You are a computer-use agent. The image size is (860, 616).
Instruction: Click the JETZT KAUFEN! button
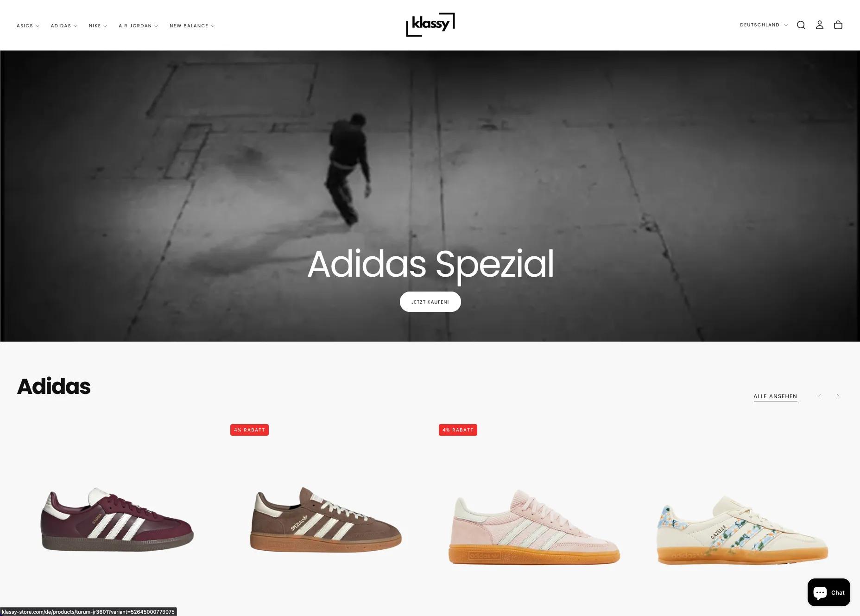pyautogui.click(x=430, y=302)
